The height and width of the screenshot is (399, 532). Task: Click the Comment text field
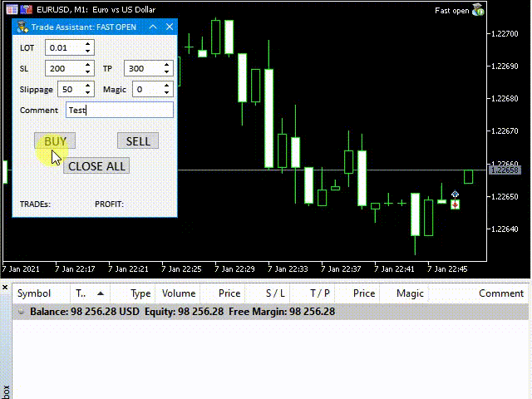coord(120,110)
